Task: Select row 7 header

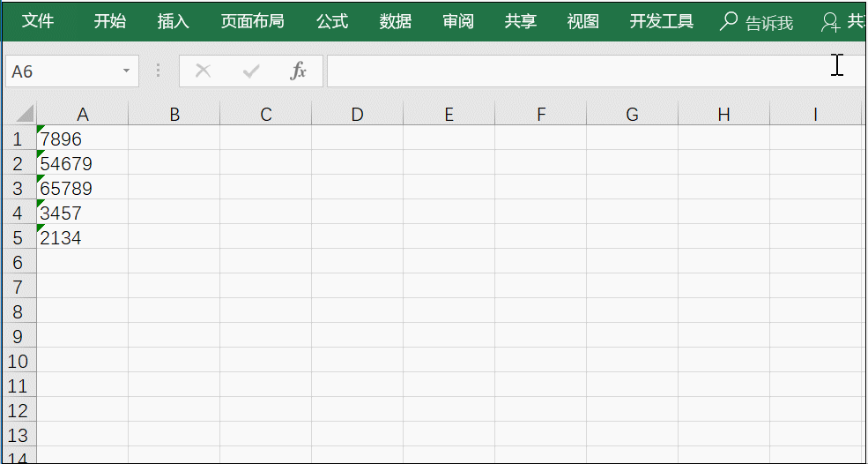Action: tap(19, 288)
